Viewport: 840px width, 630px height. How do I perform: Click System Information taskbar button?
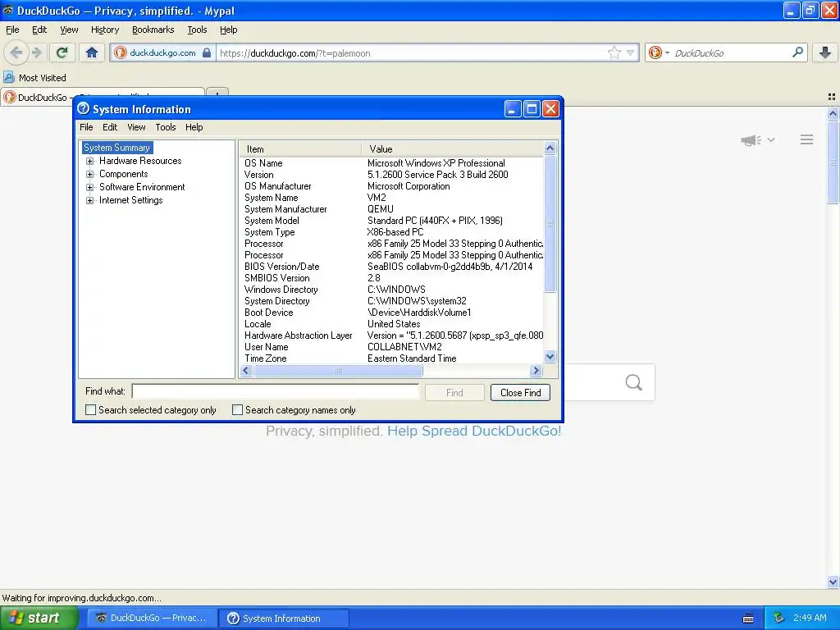pyautogui.click(x=284, y=618)
